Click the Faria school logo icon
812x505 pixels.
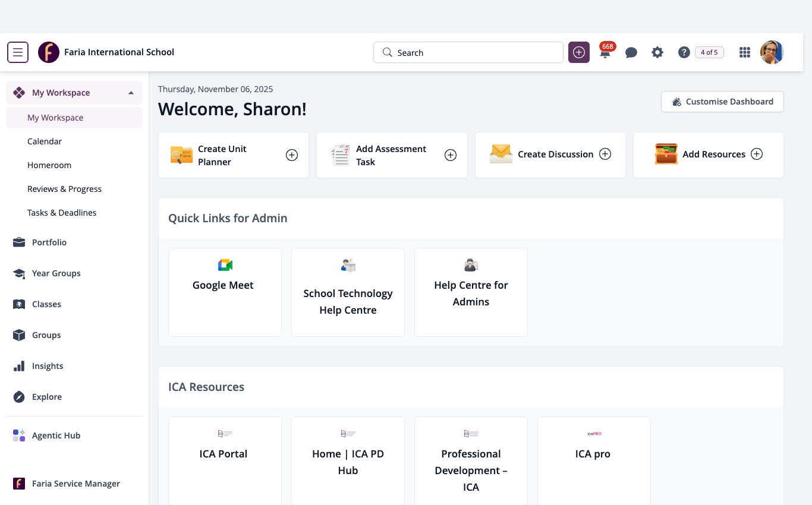click(49, 52)
